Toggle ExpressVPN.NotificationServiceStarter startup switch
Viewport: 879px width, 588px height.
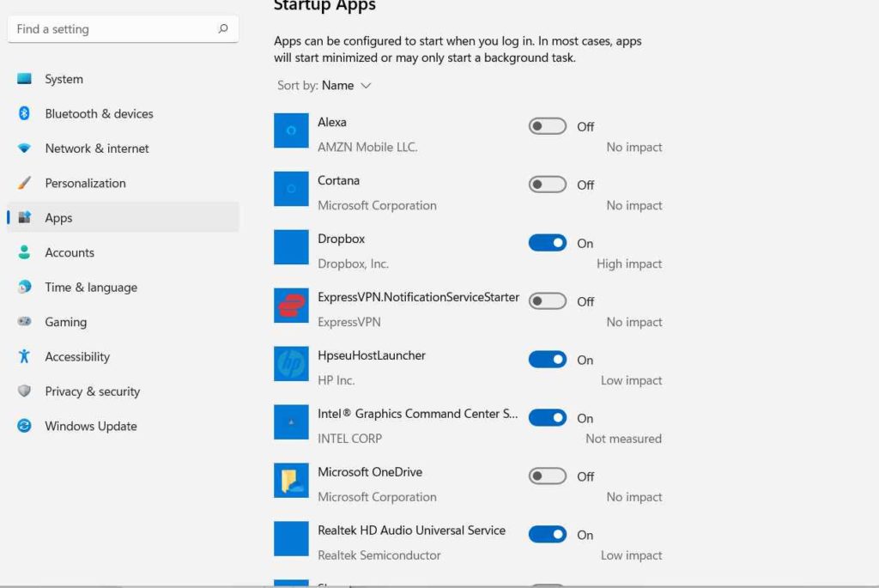pos(547,301)
